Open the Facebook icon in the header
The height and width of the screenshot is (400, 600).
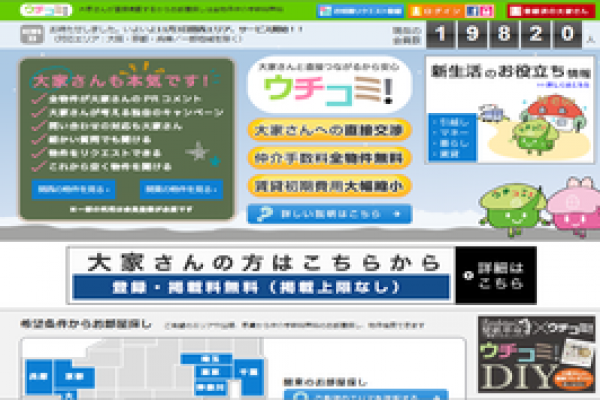pyautogui.click(x=473, y=11)
